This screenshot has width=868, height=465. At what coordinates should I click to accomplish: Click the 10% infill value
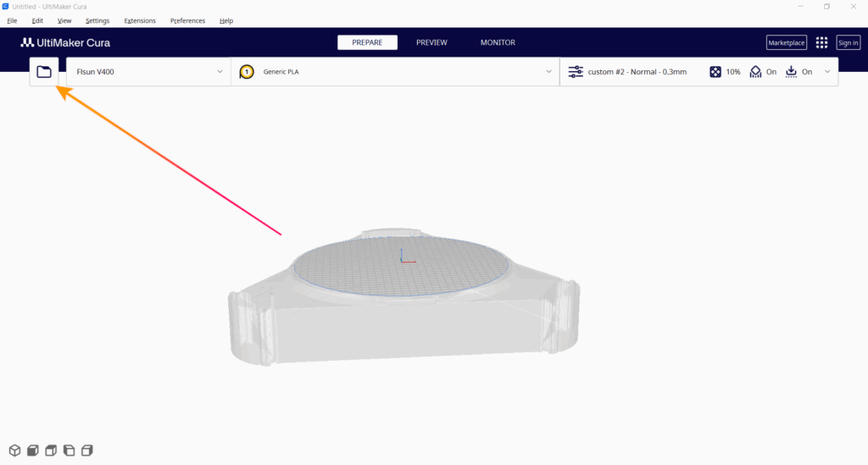(x=733, y=72)
